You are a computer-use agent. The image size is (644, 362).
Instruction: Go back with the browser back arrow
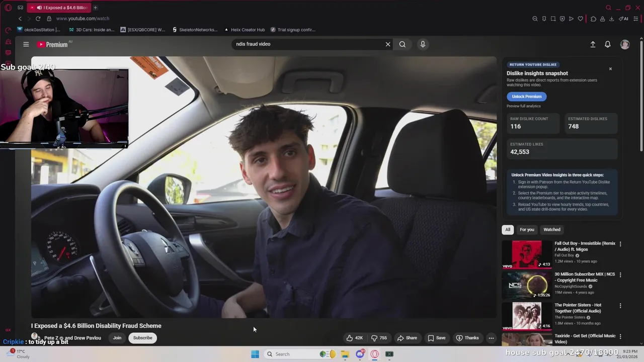click(20, 19)
